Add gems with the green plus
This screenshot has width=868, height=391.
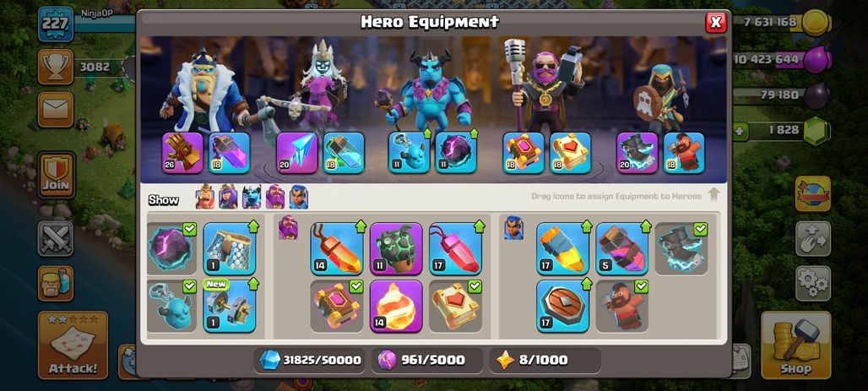740,131
